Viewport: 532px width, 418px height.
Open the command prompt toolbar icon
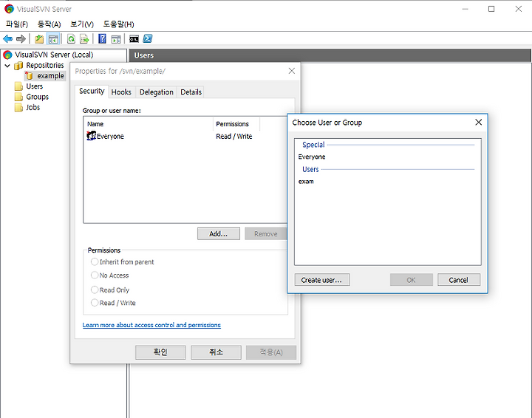tap(134, 39)
